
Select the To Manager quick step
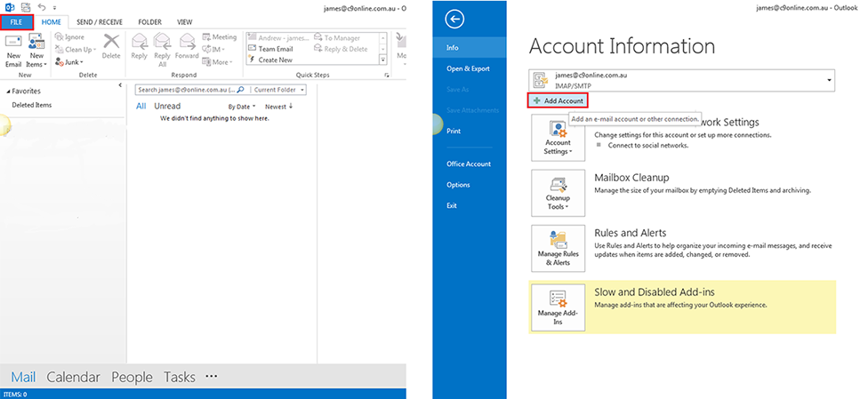point(338,37)
